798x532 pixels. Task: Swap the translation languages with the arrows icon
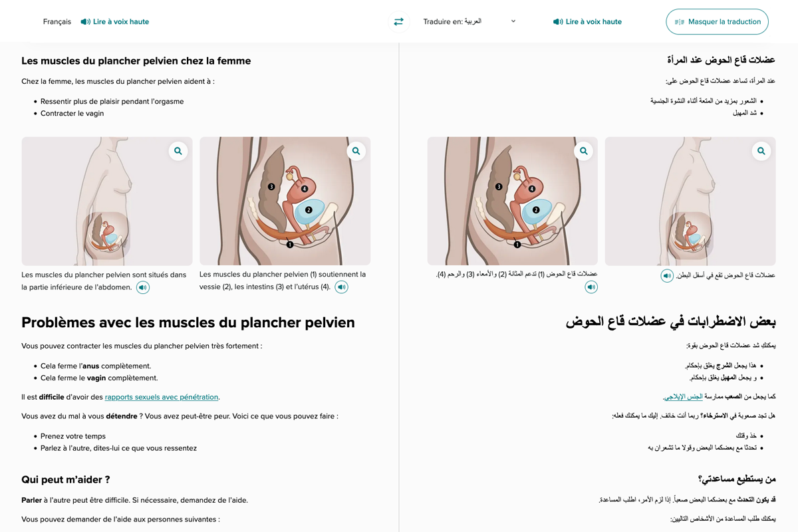(x=398, y=22)
